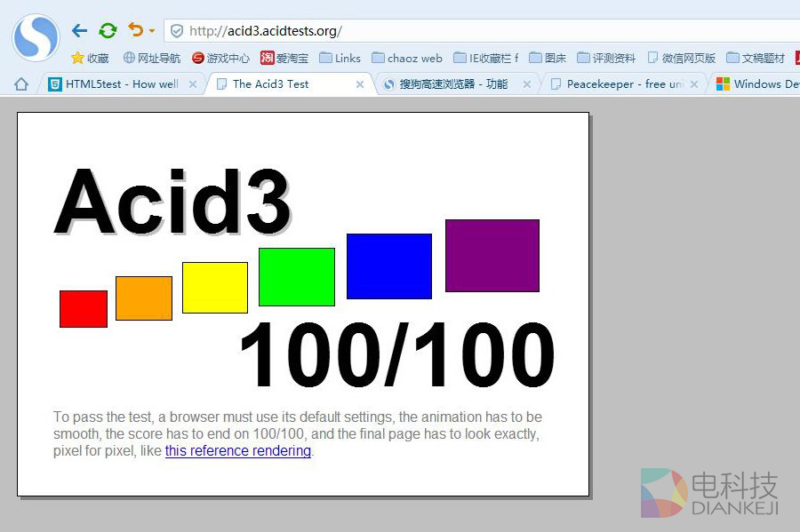800x532 pixels.
Task: Open the 收藏 favorites star
Action: tap(89, 58)
